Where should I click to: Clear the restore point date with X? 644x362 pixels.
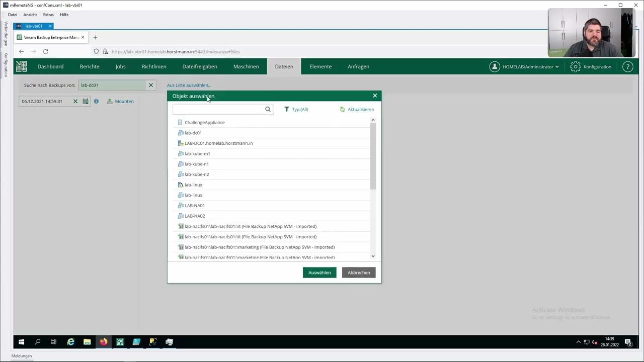[x=75, y=101]
